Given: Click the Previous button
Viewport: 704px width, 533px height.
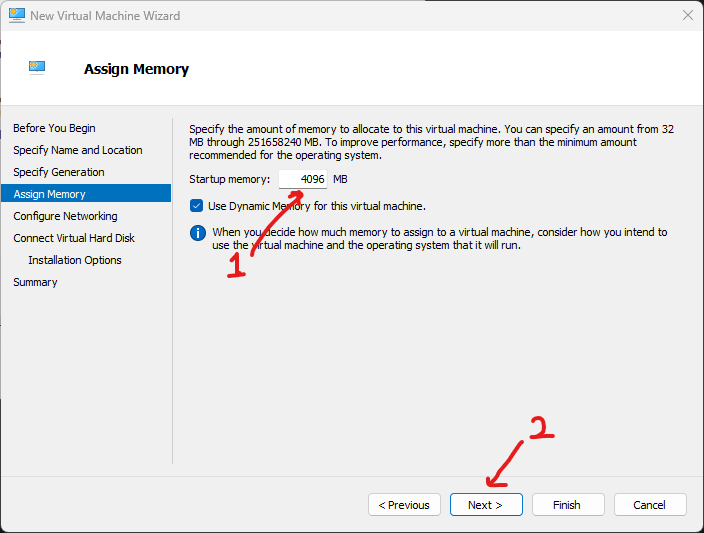Looking at the screenshot, I should (x=405, y=505).
